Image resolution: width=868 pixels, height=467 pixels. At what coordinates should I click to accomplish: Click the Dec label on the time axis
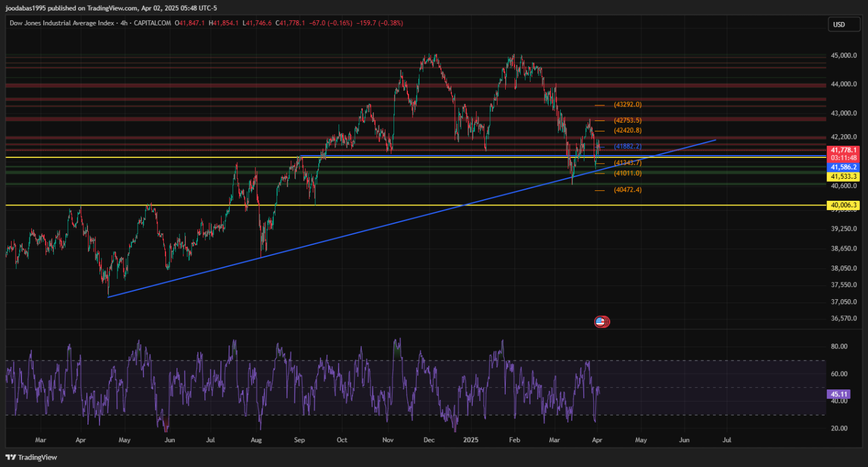(429, 440)
